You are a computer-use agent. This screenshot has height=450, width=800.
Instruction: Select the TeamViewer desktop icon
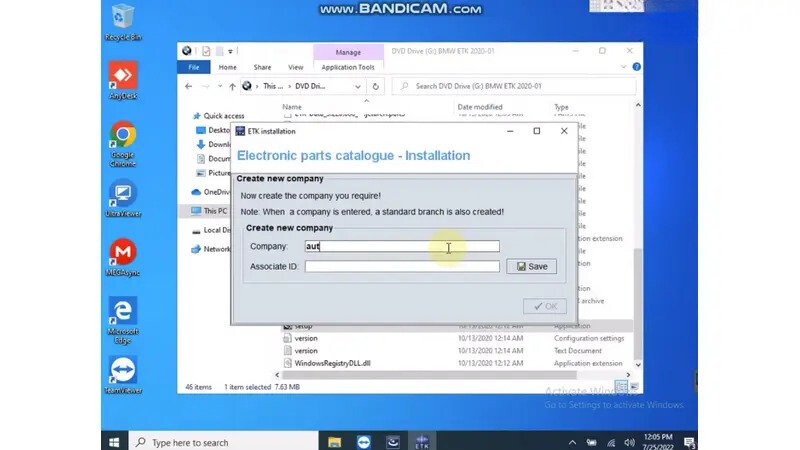tap(122, 372)
